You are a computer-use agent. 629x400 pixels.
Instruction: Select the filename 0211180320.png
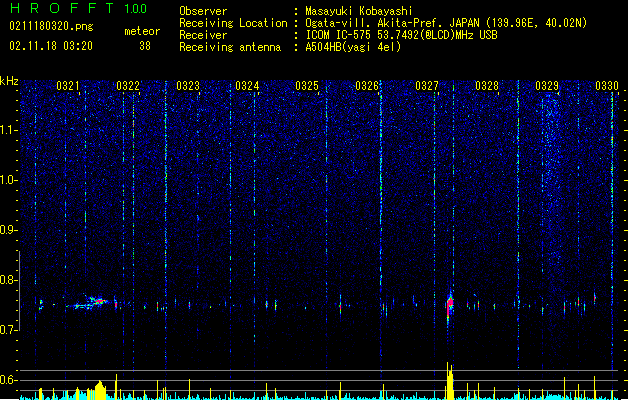point(51,26)
